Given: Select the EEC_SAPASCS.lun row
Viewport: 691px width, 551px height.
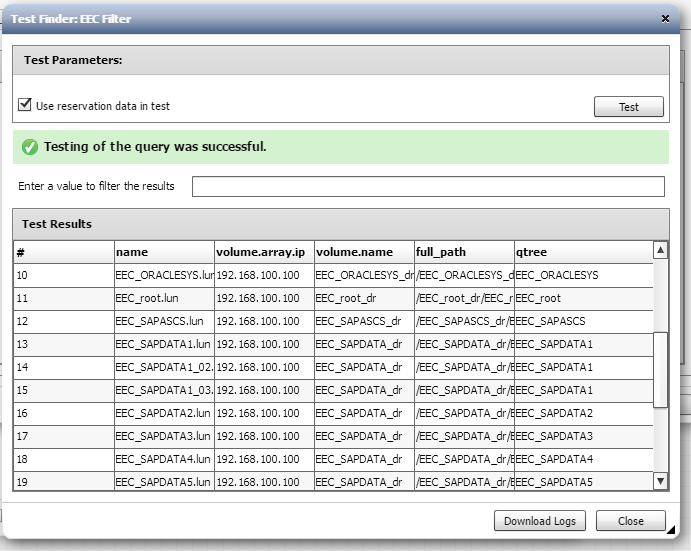Looking at the screenshot, I should [x=333, y=321].
